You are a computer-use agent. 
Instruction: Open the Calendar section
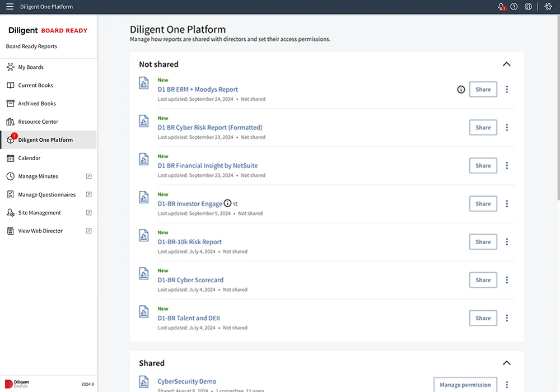30,158
